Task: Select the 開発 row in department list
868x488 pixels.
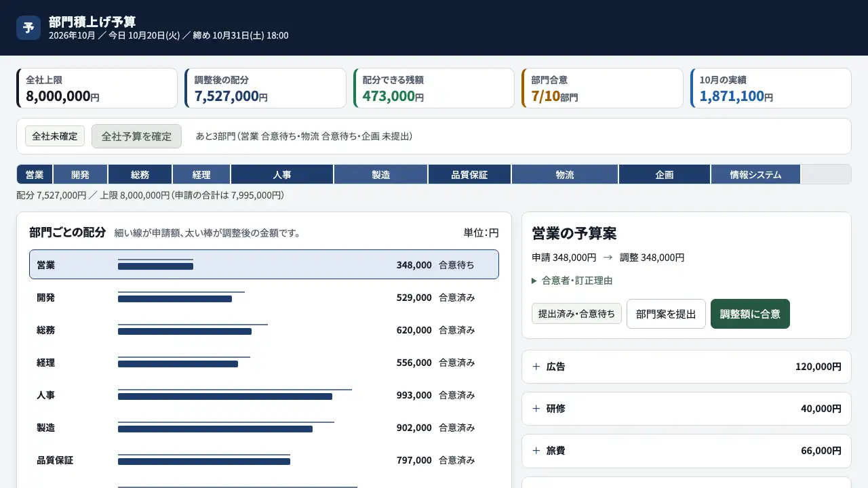Action: point(264,297)
